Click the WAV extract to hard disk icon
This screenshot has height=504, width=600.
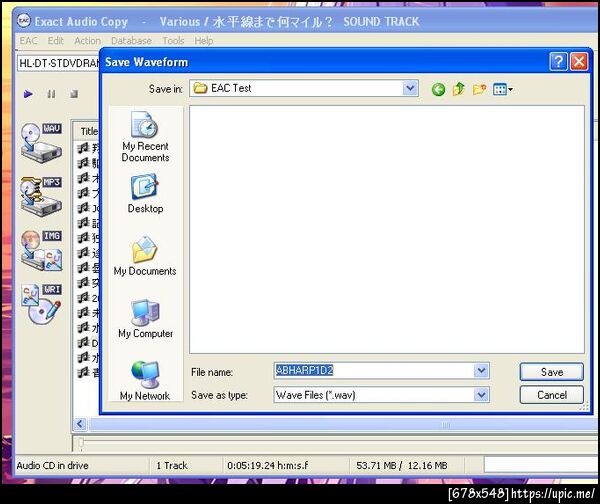click(41, 143)
